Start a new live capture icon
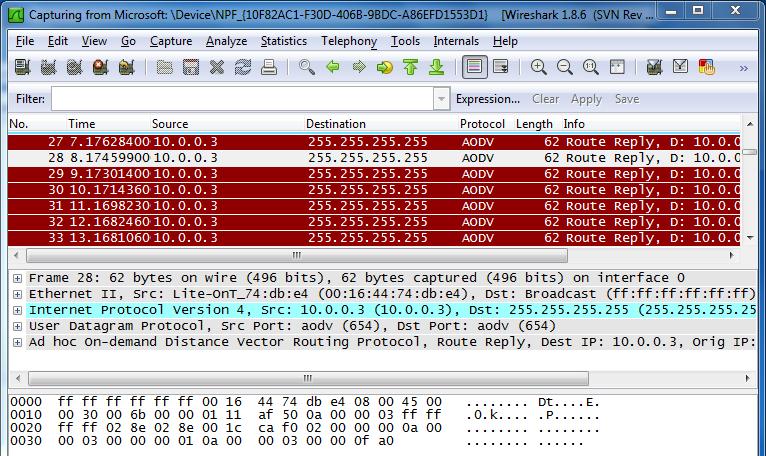 click(x=74, y=67)
